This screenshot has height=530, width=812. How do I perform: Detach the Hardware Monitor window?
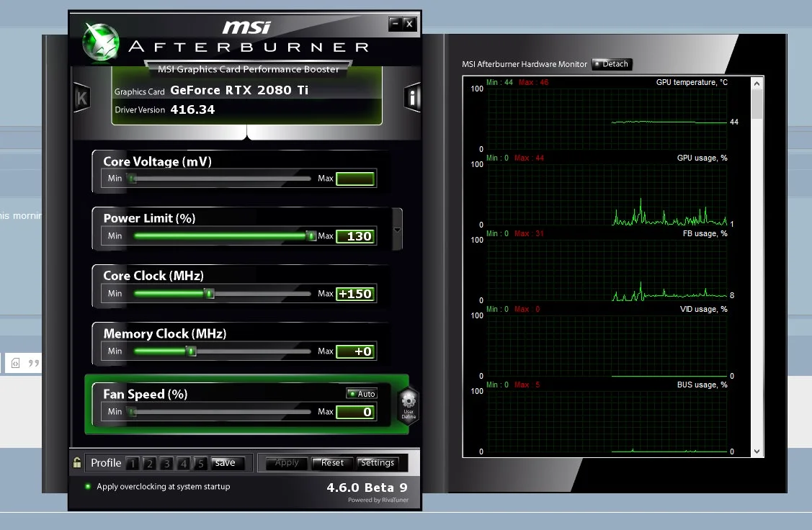tap(612, 64)
